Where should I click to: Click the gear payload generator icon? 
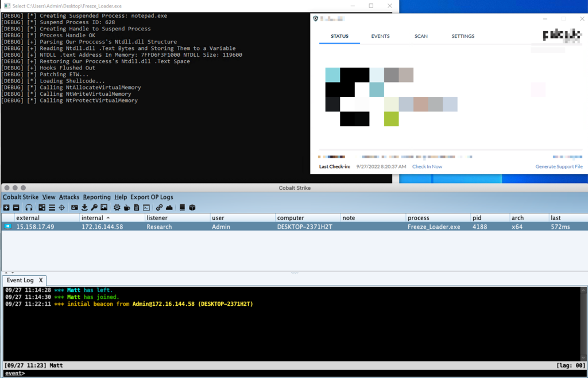[117, 208]
